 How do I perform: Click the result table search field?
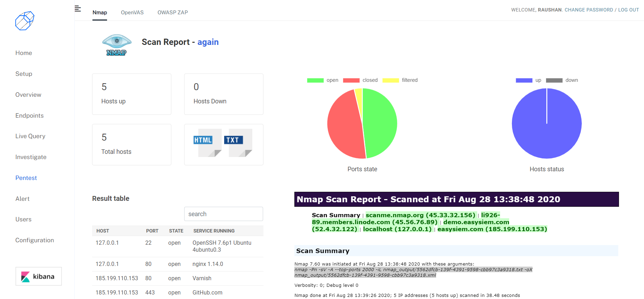223,214
